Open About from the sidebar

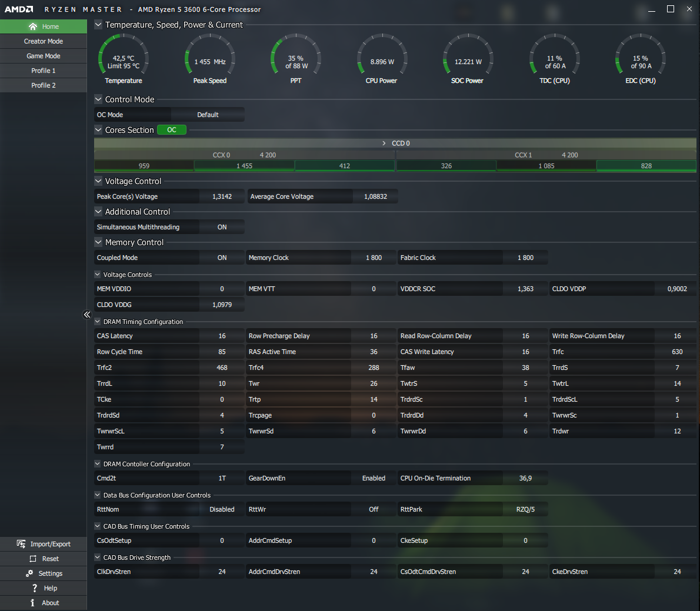[x=44, y=603]
